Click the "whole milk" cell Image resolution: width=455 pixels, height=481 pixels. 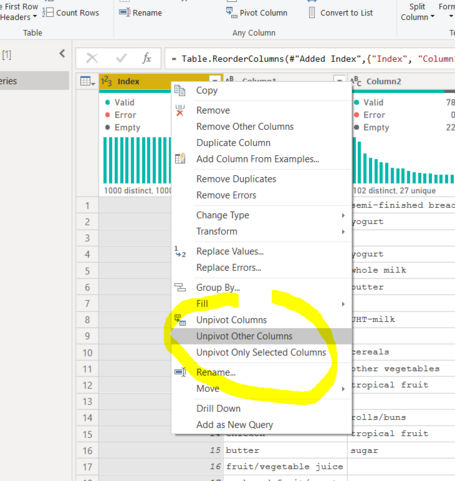tap(402, 270)
